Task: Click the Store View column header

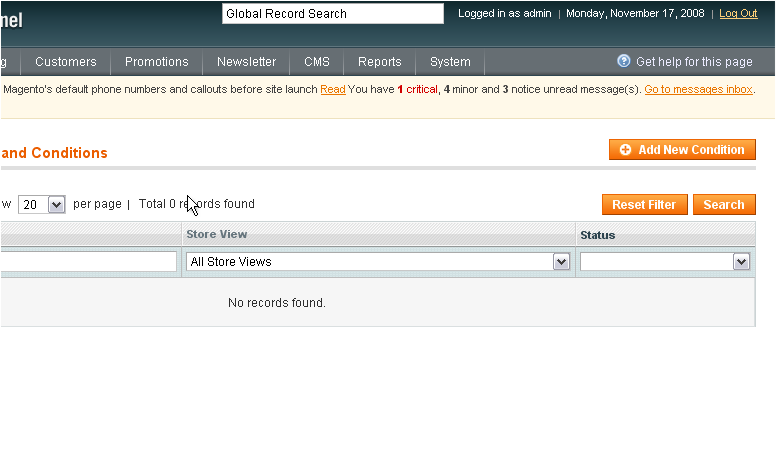Action: pyautogui.click(x=217, y=235)
